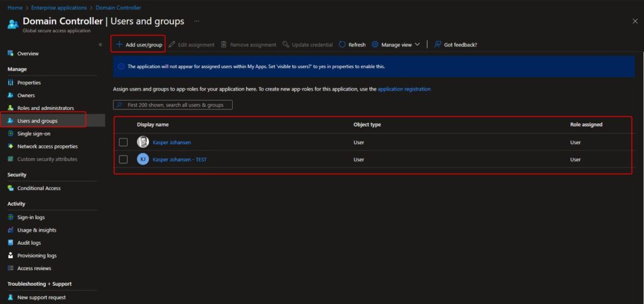Click the Network access properties icon
The height and width of the screenshot is (304, 644).
[11, 146]
